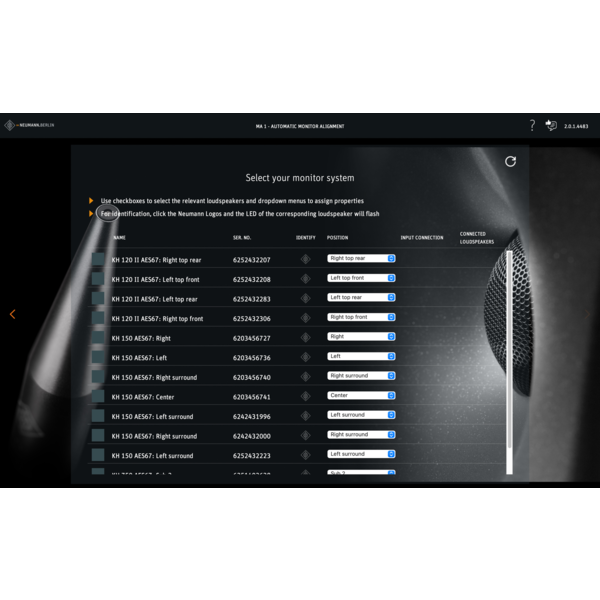Open the Center position dropdown
This screenshot has width=600, height=600.
(361, 395)
